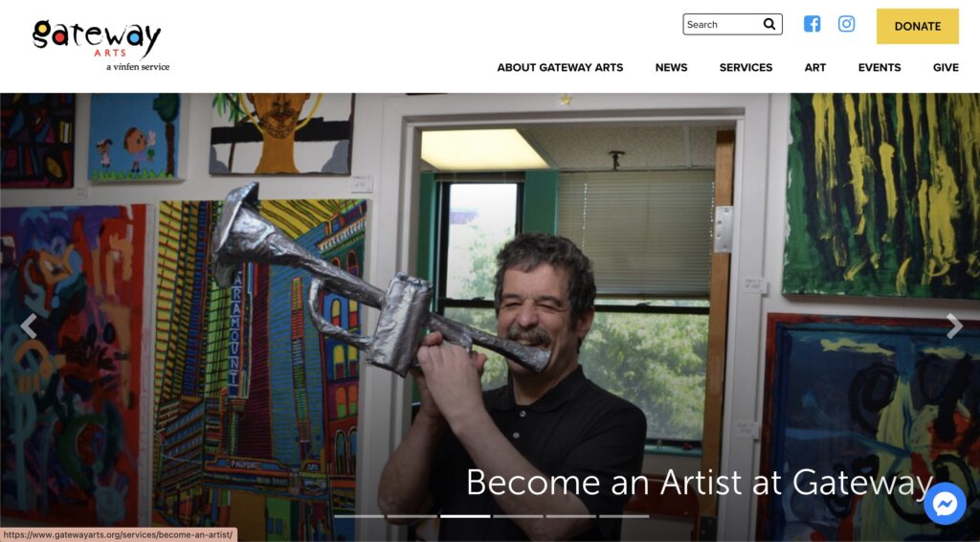Advance to the next slide arrow
Screen dimensions: 980x542
coord(954,326)
